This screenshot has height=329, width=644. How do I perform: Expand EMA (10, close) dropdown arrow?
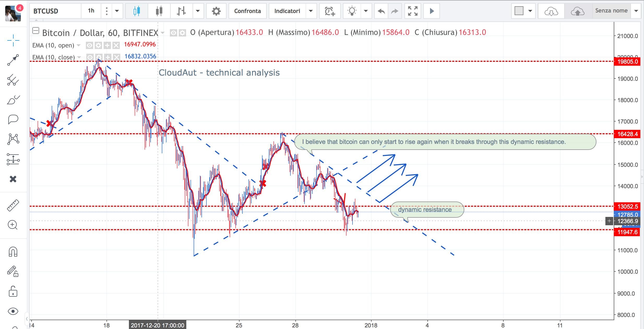pyautogui.click(x=79, y=57)
